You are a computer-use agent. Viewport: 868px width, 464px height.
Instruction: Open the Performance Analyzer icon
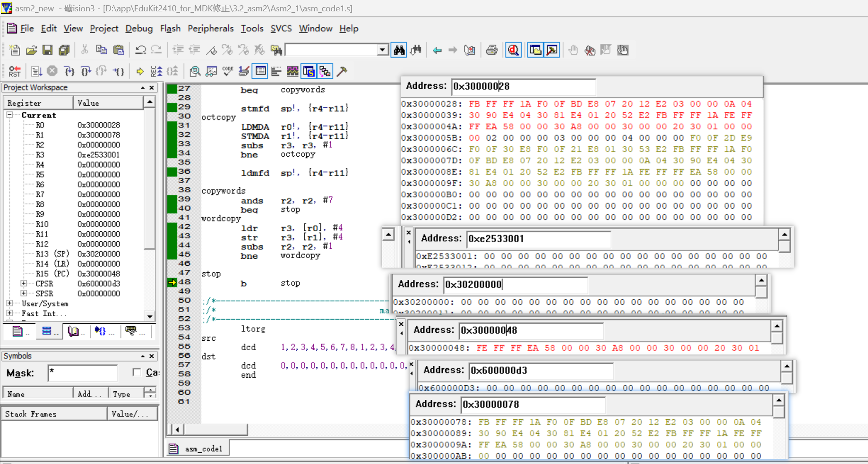tap(276, 71)
